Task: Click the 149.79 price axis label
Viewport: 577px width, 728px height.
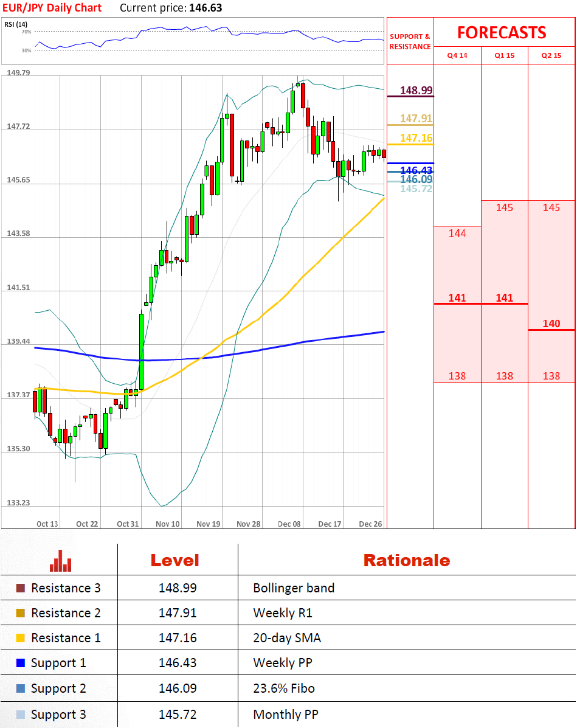Action: tap(19, 72)
